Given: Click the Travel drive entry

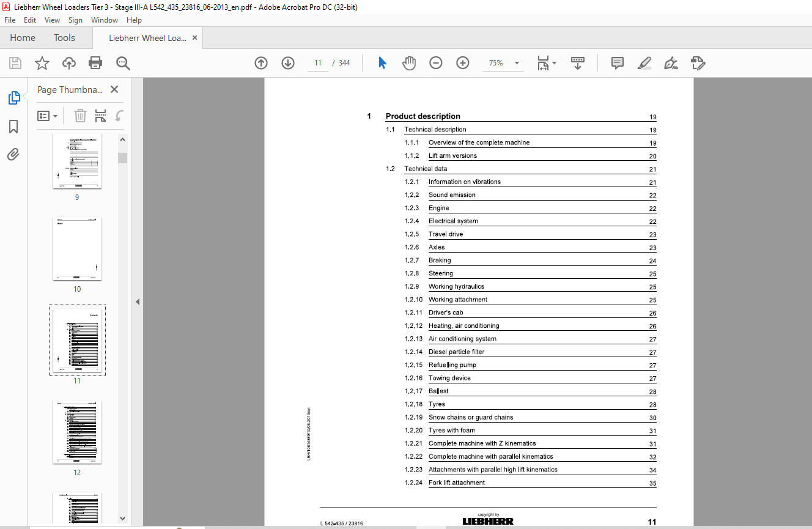Looking at the screenshot, I should 446,234.
